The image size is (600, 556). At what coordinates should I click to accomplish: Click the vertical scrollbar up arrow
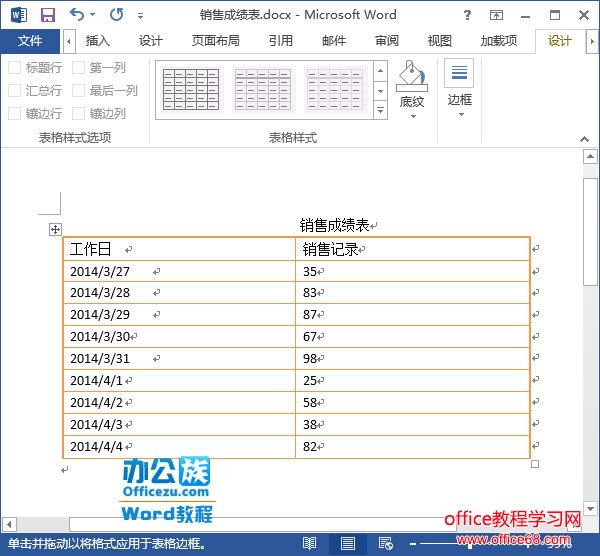[590, 156]
